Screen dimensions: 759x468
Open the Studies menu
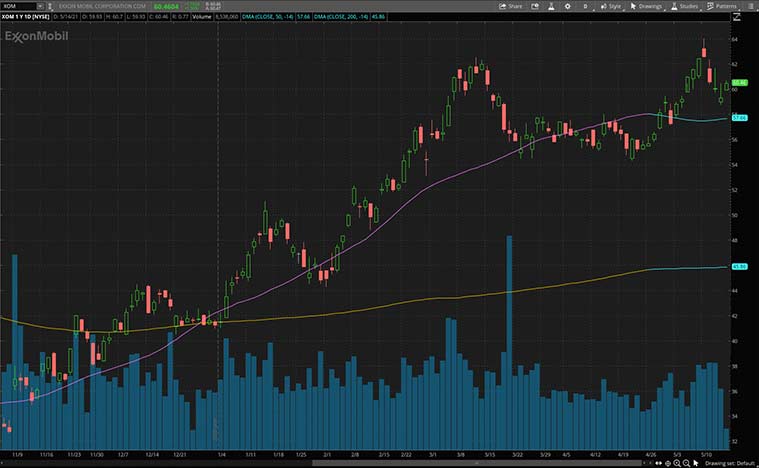(687, 6)
